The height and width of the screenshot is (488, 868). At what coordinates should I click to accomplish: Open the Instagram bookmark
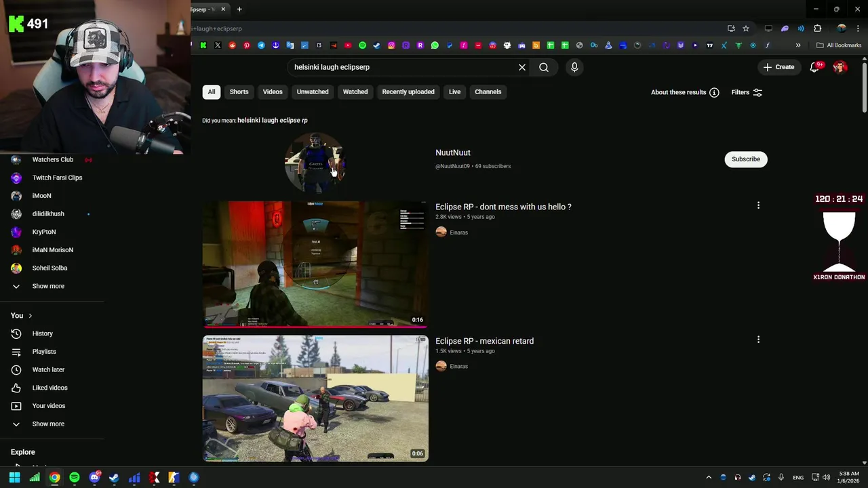pos(391,45)
